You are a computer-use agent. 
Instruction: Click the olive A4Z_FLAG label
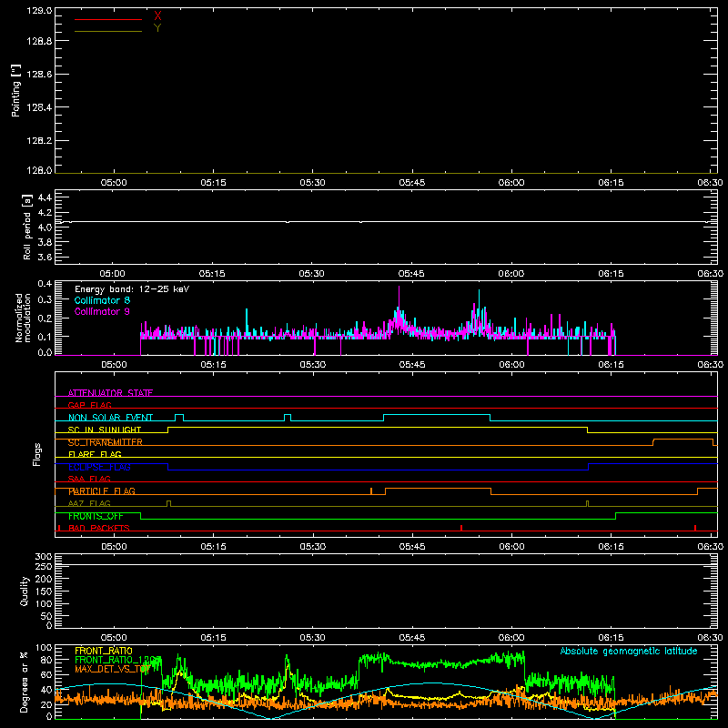89,503
